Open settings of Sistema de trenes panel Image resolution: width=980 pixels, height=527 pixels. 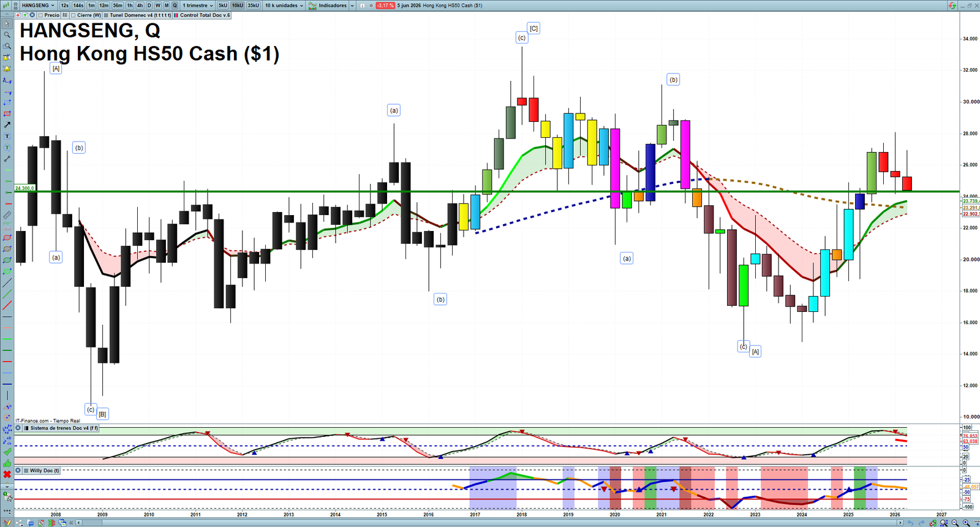point(18,428)
